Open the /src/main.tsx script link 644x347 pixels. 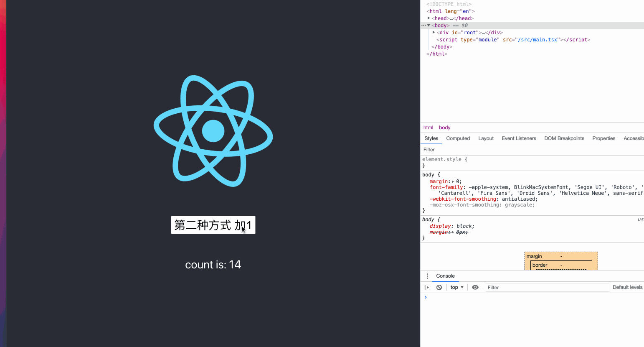[x=538, y=40]
